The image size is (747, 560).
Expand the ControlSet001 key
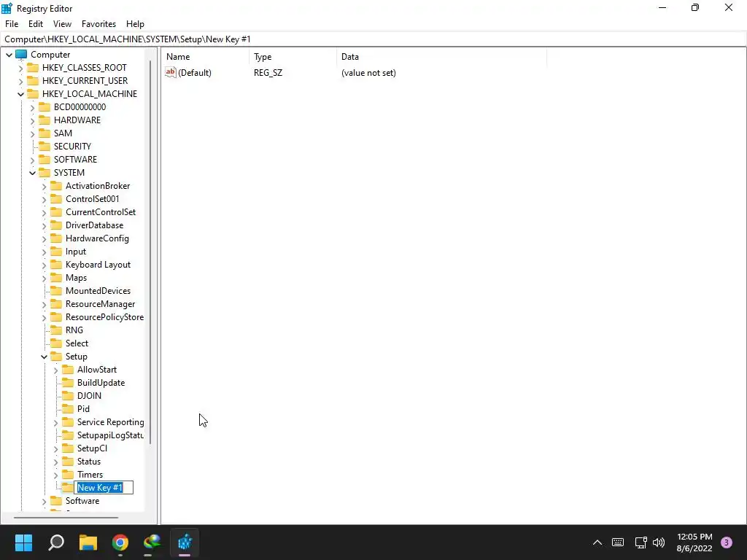pos(44,200)
